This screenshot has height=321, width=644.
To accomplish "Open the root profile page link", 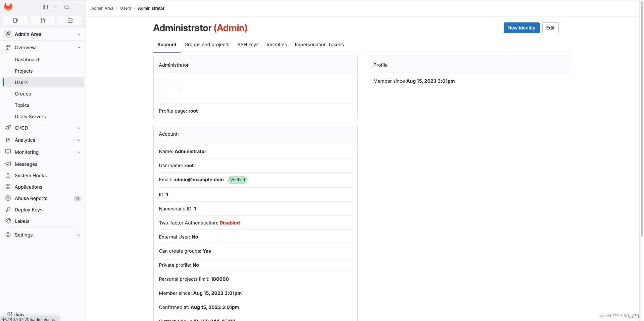I will click(193, 111).
